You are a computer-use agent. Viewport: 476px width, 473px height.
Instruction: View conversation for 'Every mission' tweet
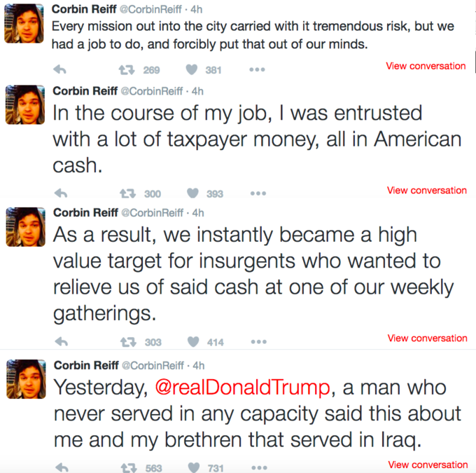[426, 66]
